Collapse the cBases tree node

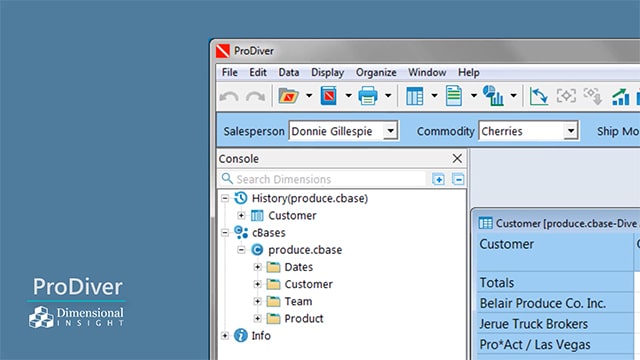pos(225,233)
